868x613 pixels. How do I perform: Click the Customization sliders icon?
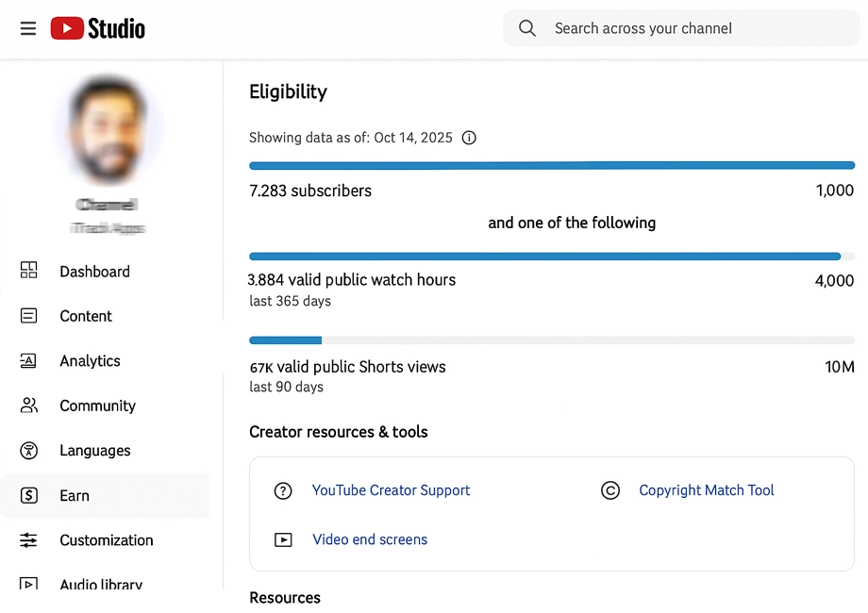click(29, 539)
